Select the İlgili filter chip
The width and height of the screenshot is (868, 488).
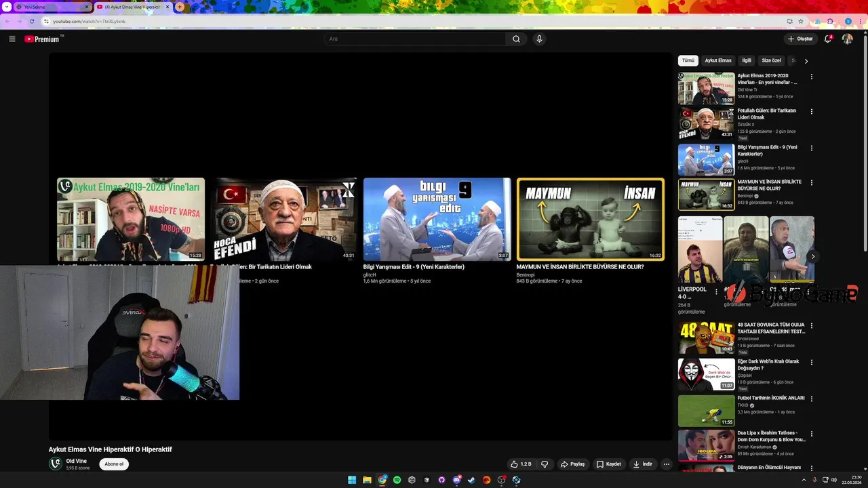click(x=747, y=60)
